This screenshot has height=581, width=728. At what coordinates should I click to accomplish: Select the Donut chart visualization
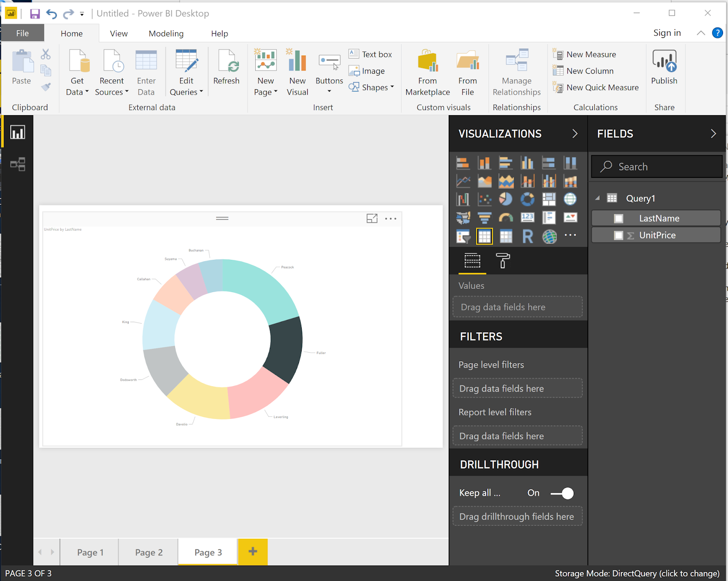pos(527,199)
